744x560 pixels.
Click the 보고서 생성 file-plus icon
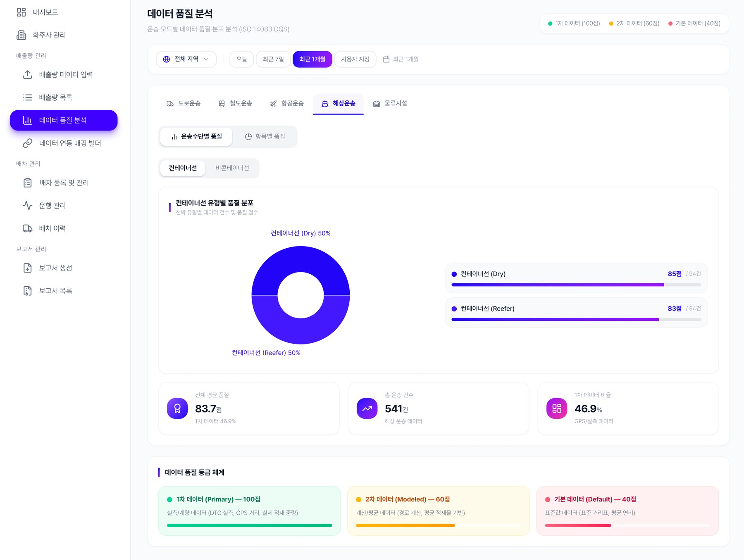point(27,268)
